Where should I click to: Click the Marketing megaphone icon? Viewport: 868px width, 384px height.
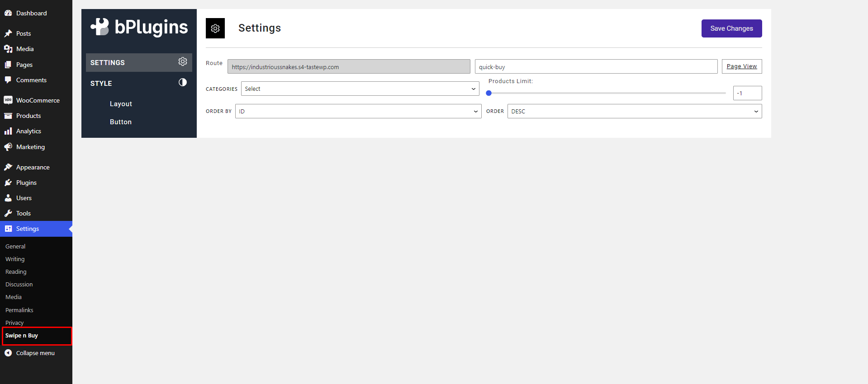(x=8, y=147)
